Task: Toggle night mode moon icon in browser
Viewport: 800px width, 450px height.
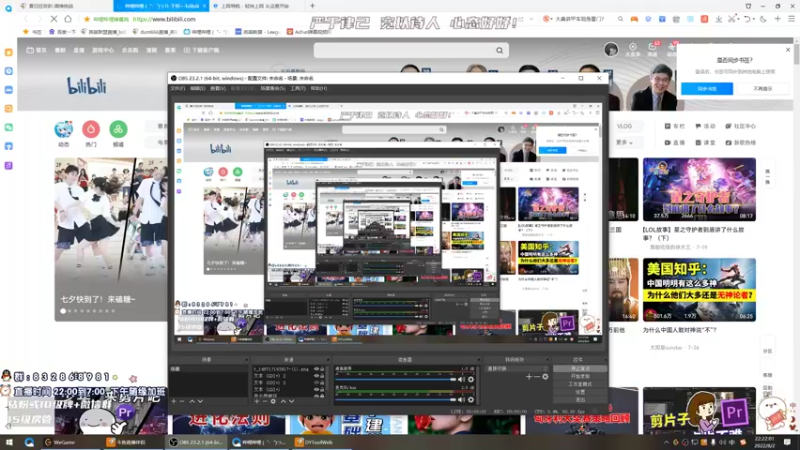Action: (763, 19)
